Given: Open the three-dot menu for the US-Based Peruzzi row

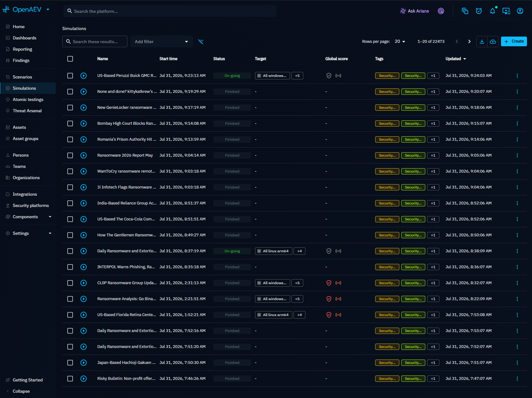Looking at the screenshot, I should tap(517, 76).
